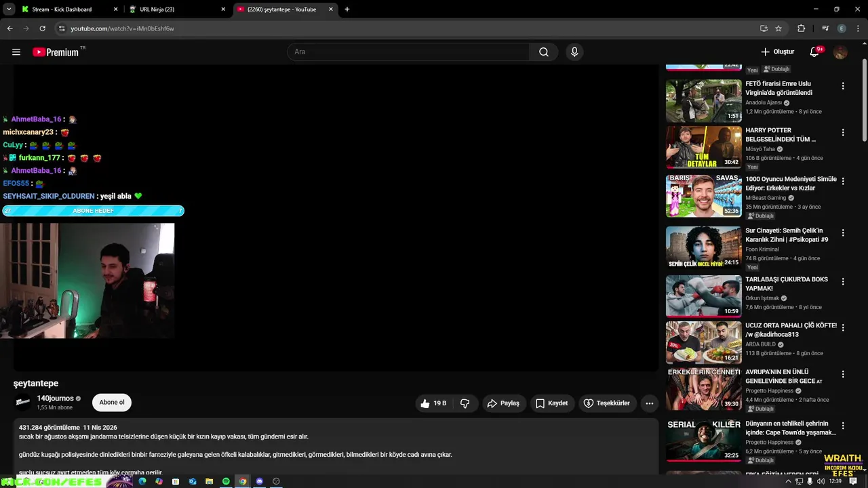
Task: Bookmark this page with star icon
Action: tap(778, 28)
